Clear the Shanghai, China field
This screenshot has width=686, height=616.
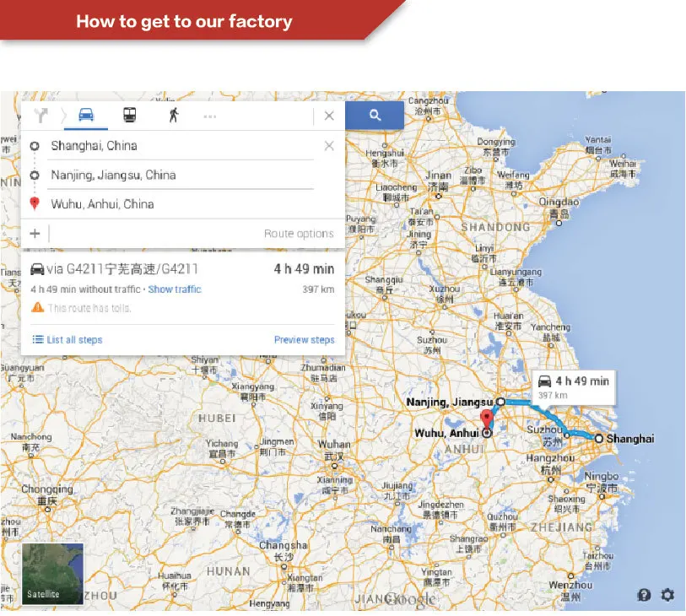[x=329, y=146]
